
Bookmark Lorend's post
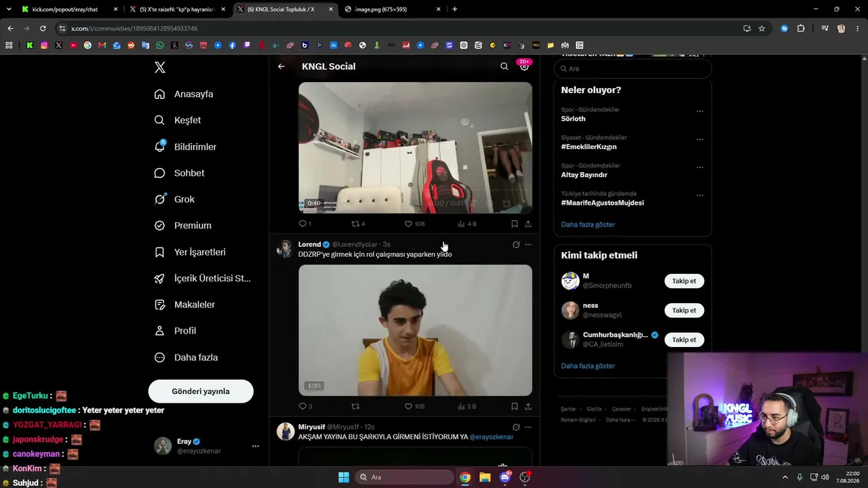515,407
